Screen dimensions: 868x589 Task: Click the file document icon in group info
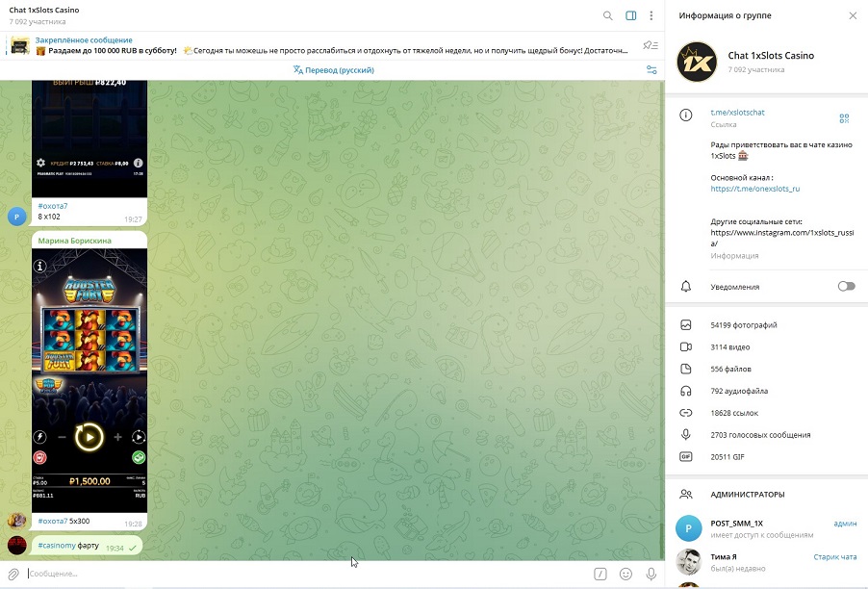[686, 369]
